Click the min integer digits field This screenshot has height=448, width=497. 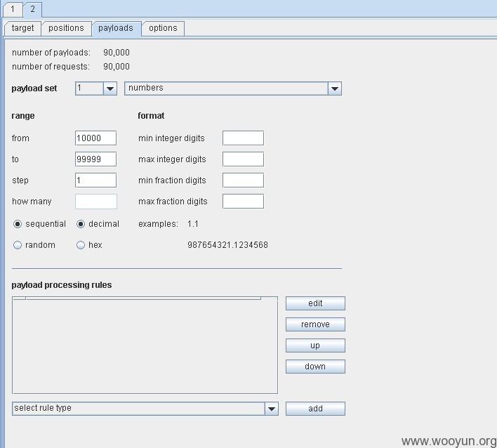coord(243,138)
